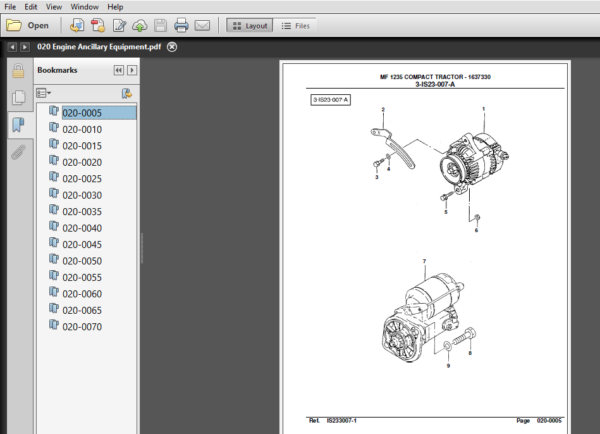Go to previous file arrow
Viewport: 600px width, 434px height.
[x=12, y=47]
